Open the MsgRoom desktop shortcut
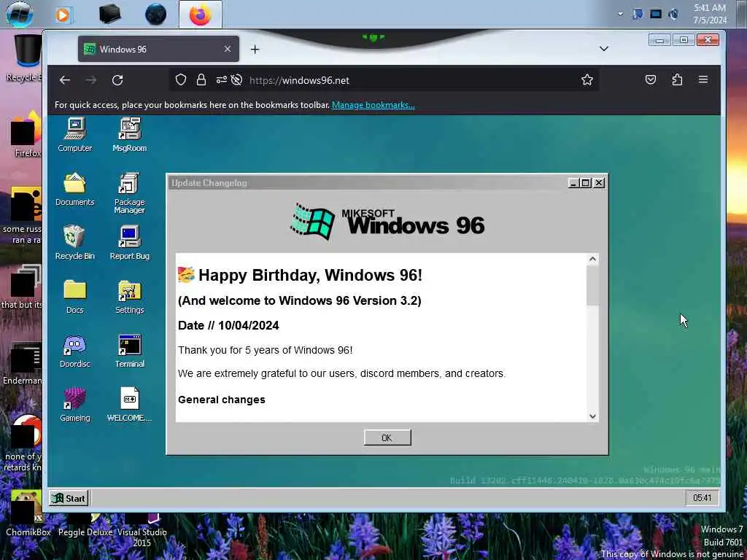This screenshot has height=560, width=747. tap(130, 135)
